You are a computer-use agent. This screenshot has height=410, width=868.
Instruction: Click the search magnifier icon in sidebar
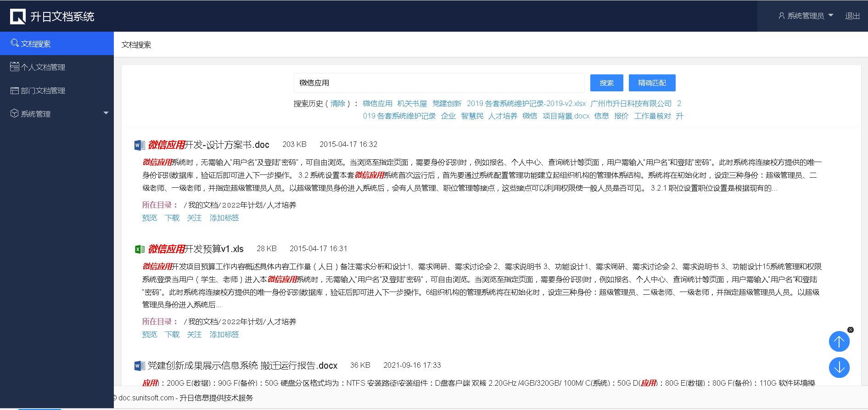click(x=15, y=43)
